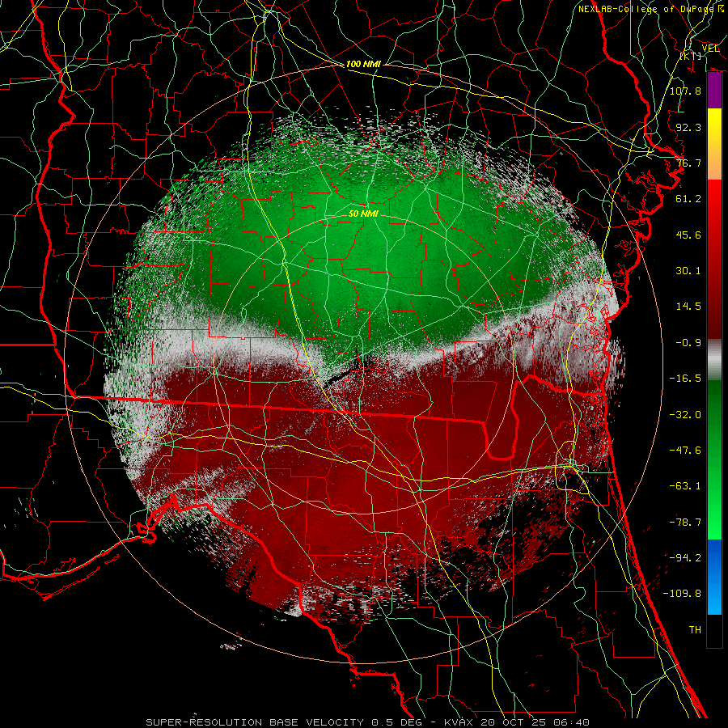Click the 92.3 velocity legend value
This screenshot has height=728, width=728.
(688, 127)
